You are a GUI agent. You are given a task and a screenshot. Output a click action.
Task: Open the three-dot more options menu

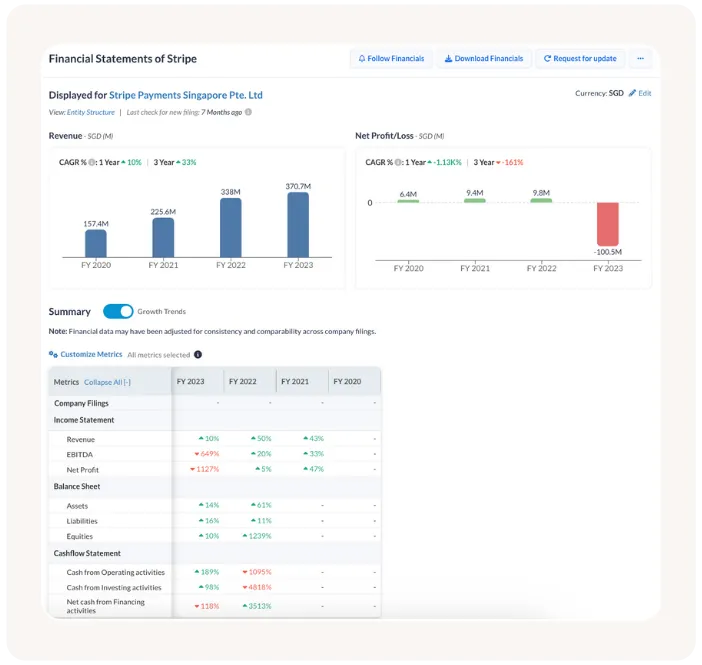640,59
